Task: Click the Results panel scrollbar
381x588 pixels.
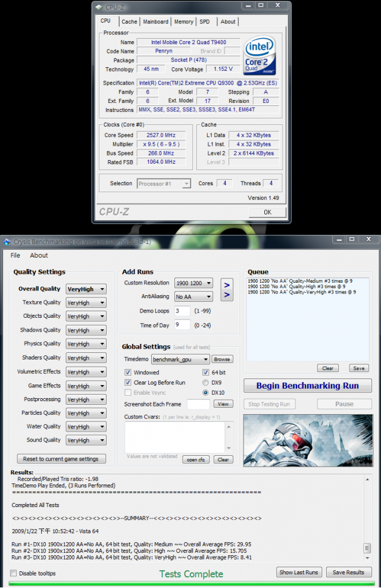Action: [367, 518]
